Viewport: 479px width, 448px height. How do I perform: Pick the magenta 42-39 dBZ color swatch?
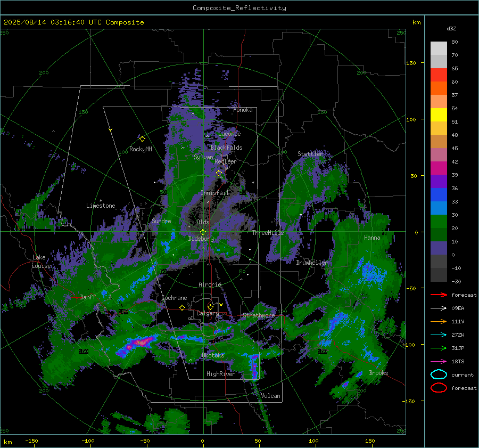pos(439,168)
